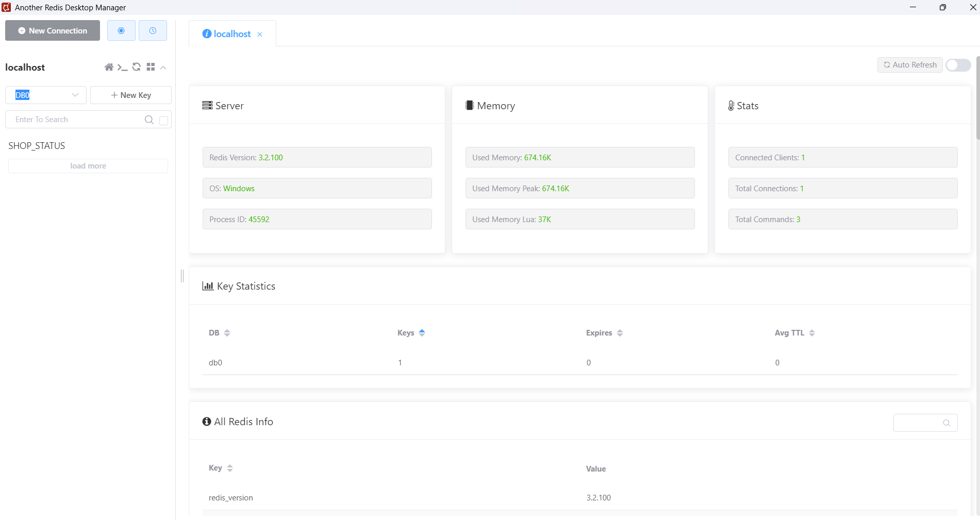Refresh the localhost connection icon
Screen dimensions: 980x520
click(137, 67)
